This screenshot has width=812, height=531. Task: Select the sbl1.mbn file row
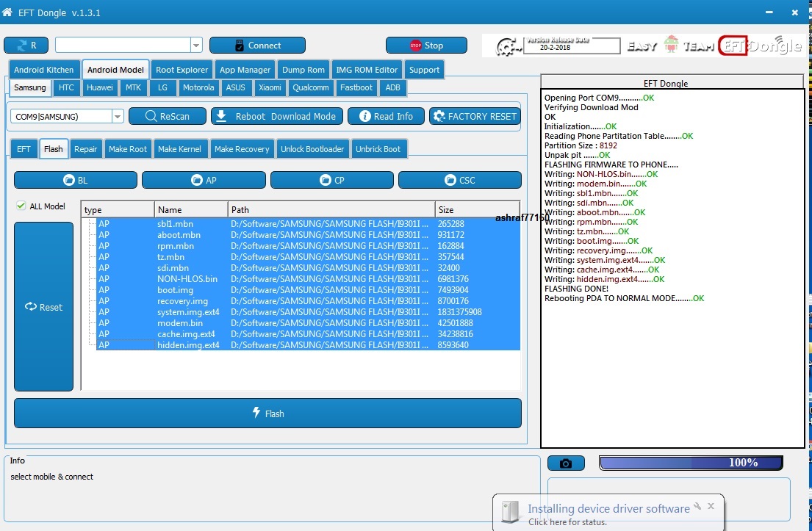pos(308,223)
